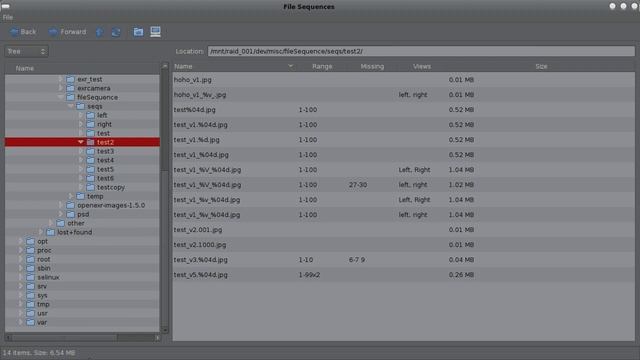This screenshot has width=640, height=360.
Task: Select test_v1_%04d.jpg sequence
Action: [x=404, y=155]
